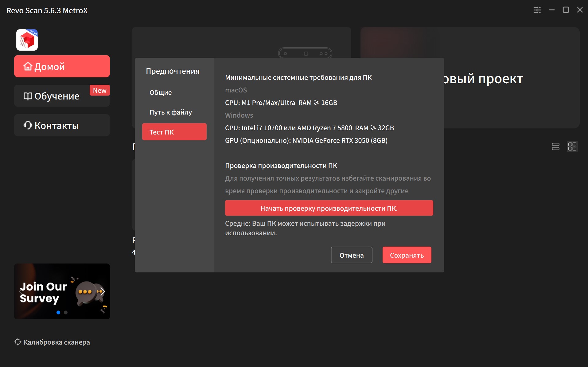Go to next survey banner slide arrow
Image resolution: width=588 pixels, height=367 pixels.
click(x=103, y=291)
